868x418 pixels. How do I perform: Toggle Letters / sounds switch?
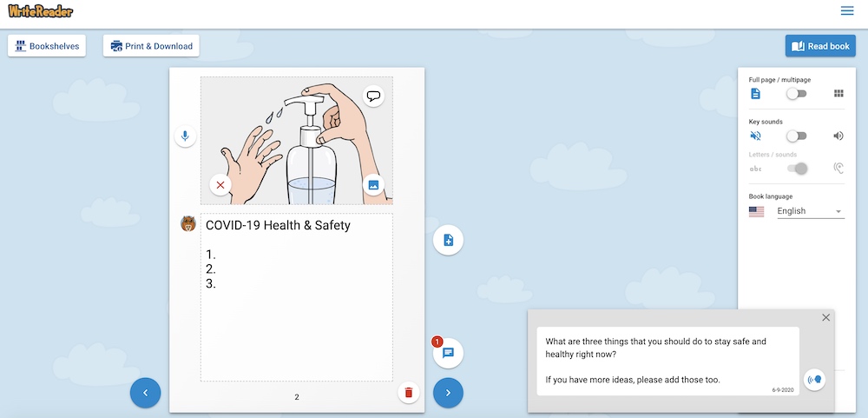coord(797,169)
